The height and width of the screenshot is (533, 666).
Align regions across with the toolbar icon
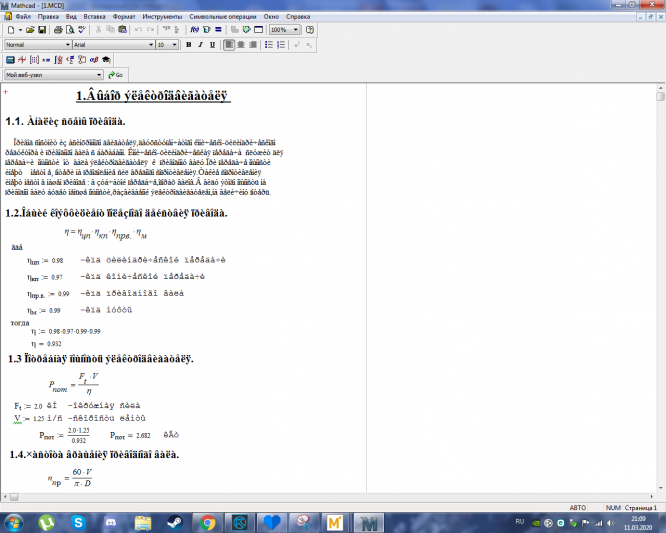click(166, 30)
